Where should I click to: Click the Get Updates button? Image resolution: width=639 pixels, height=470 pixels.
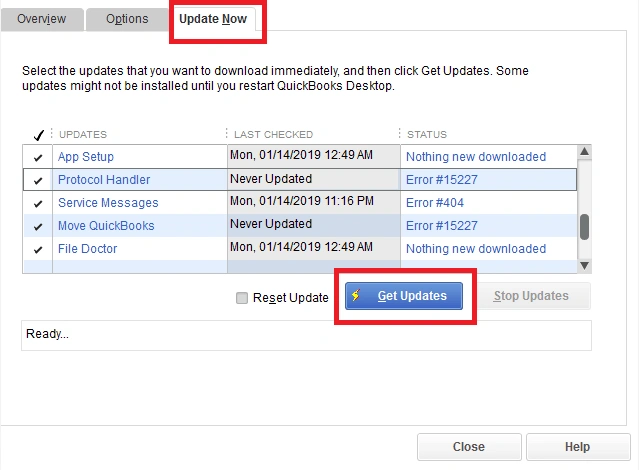[404, 296]
